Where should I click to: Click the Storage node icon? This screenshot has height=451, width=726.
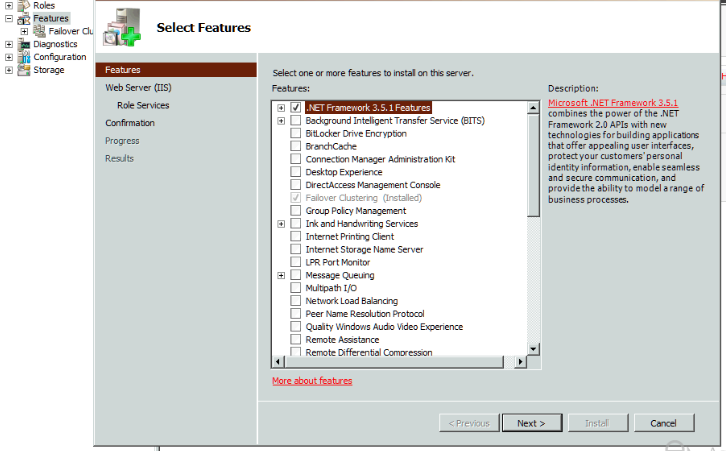coord(24,70)
